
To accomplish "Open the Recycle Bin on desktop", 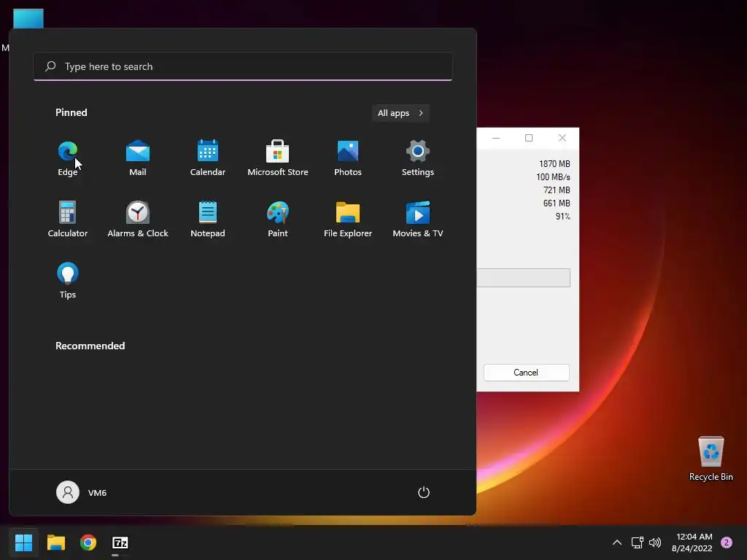I will tap(711, 459).
